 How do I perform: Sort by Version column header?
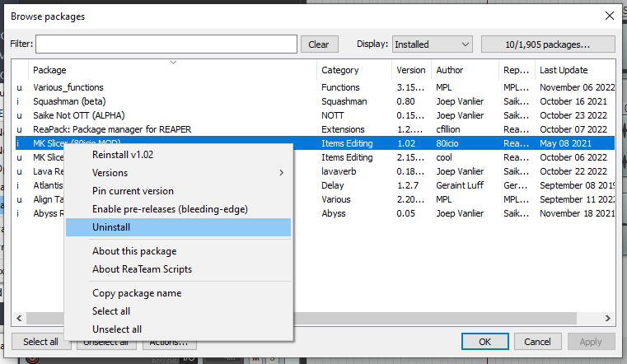coord(411,70)
